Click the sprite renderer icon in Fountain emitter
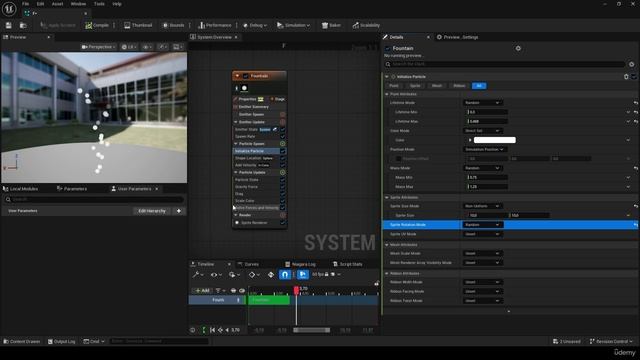Image resolution: width=640 pixels, height=360 pixels. [x=244, y=88]
